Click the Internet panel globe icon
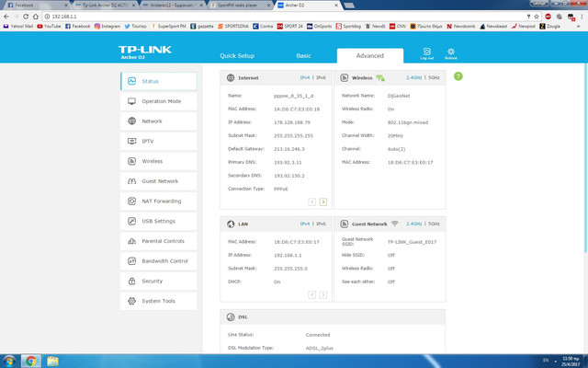Screen dimensions: 588x368 231,77
